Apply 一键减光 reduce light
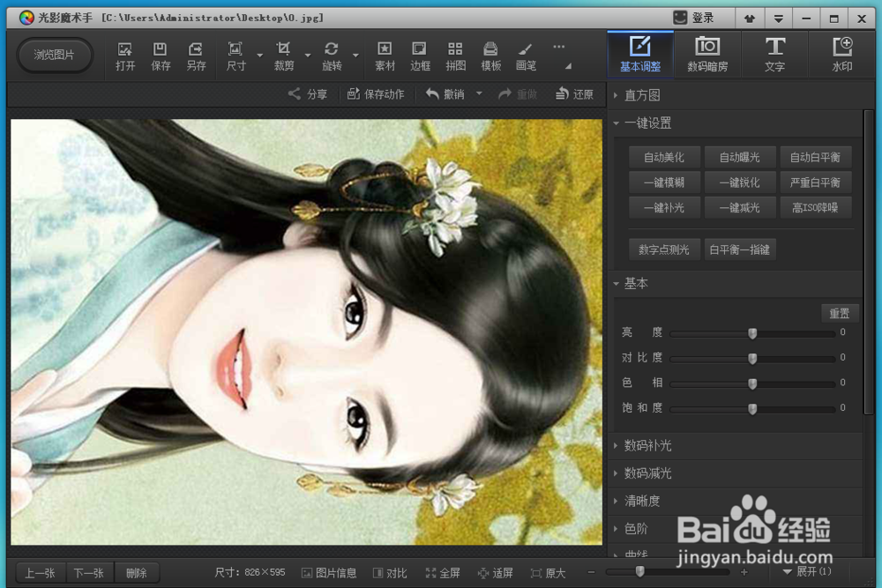 point(740,207)
